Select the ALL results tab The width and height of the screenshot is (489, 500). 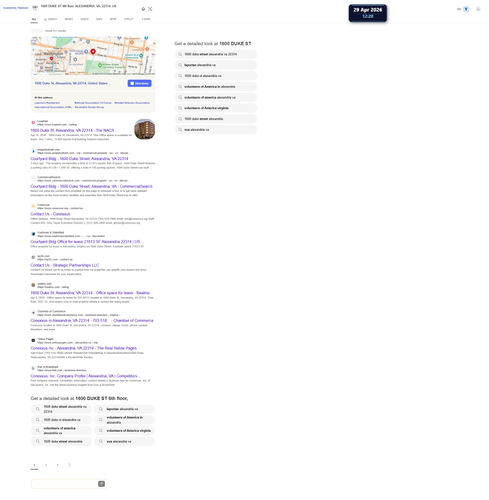34,19
